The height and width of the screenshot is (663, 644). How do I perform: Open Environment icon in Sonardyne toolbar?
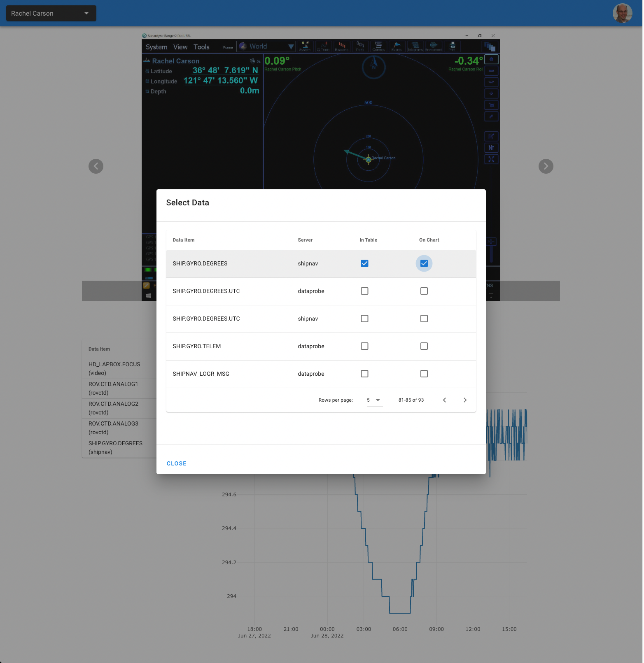pyautogui.click(x=434, y=46)
